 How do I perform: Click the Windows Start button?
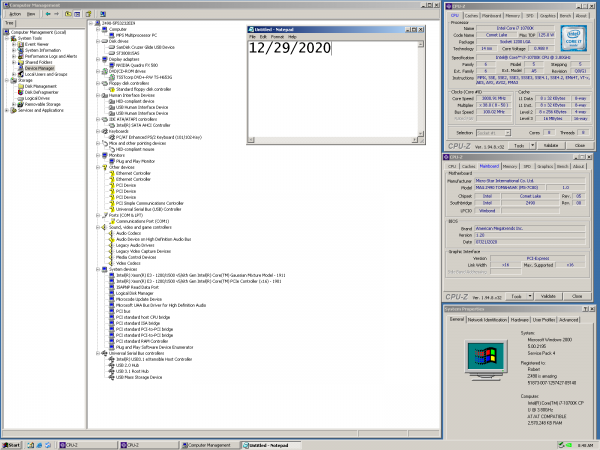coord(13,444)
